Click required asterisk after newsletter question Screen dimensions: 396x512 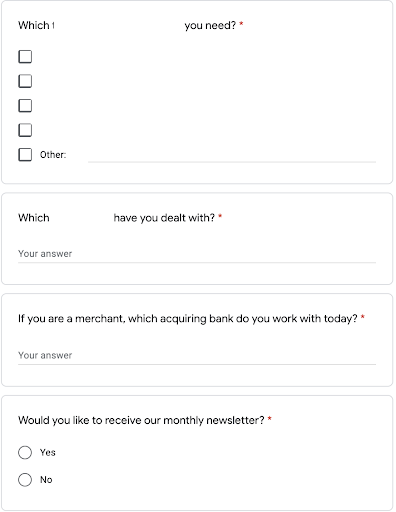[x=270, y=419]
